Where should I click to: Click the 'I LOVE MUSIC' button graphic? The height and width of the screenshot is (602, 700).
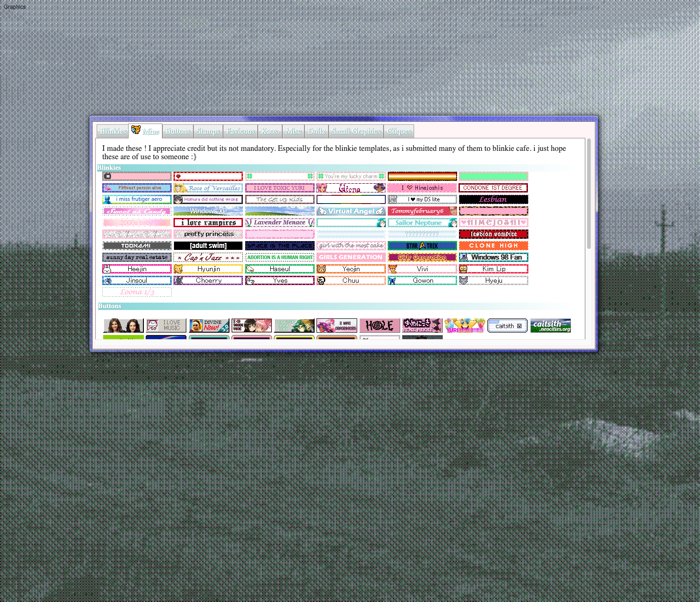166,326
